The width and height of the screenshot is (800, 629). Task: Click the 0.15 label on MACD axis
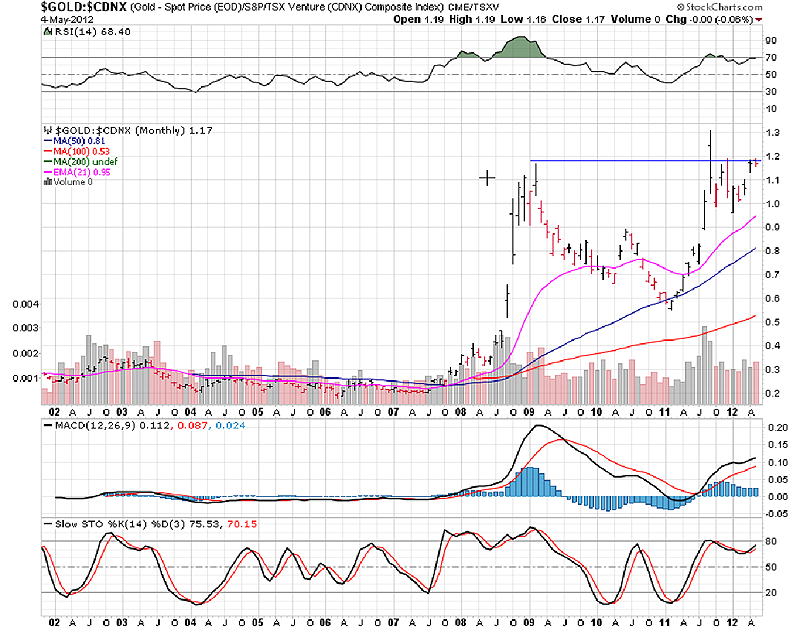tap(778, 445)
